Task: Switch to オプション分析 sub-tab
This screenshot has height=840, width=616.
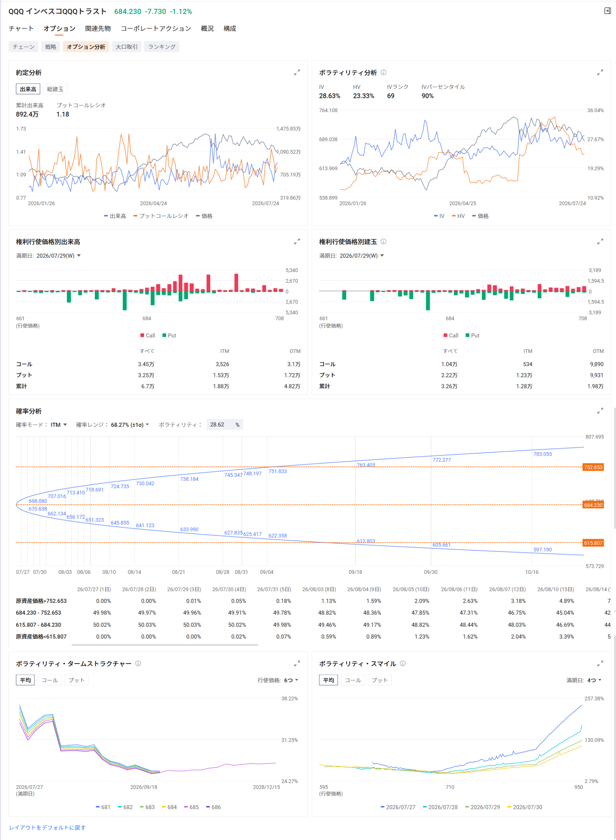Action: pyautogui.click(x=86, y=47)
